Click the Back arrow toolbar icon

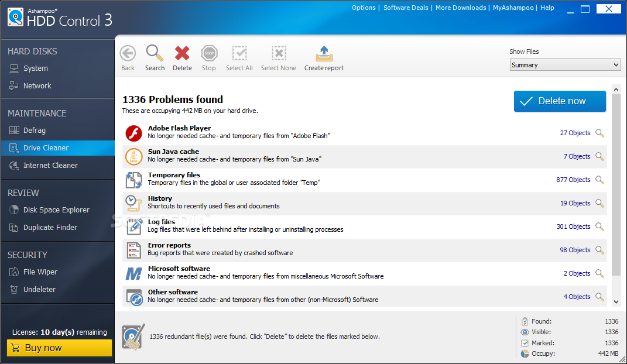click(128, 53)
